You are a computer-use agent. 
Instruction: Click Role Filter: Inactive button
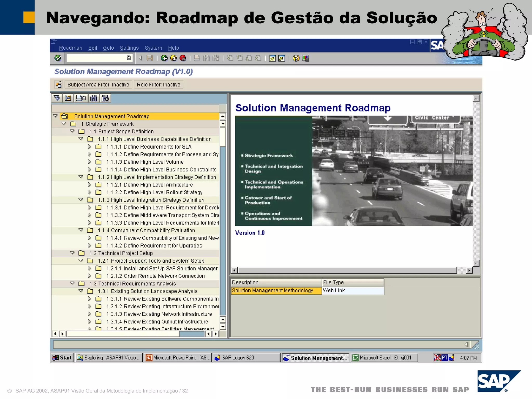pos(158,84)
